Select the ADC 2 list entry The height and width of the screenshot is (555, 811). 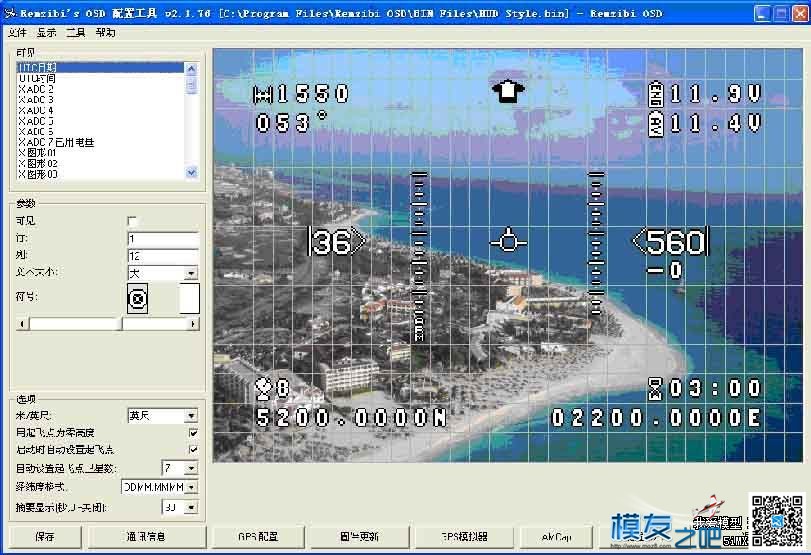point(100,89)
